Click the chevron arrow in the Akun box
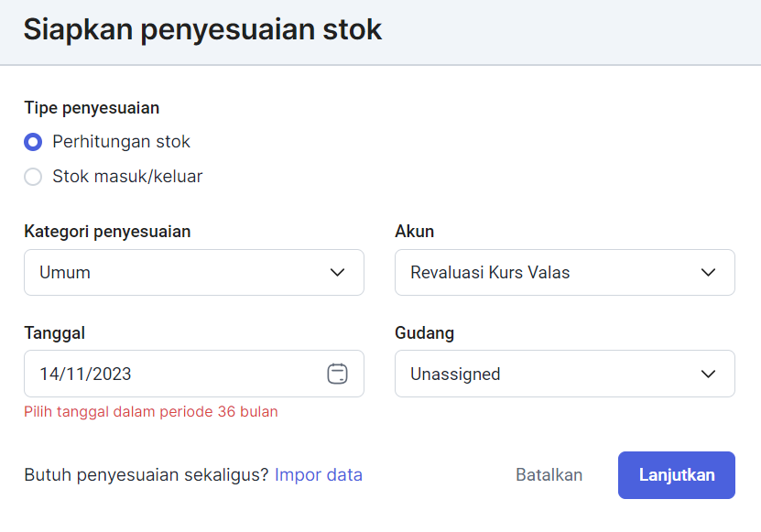The width and height of the screenshot is (761, 532). (708, 272)
